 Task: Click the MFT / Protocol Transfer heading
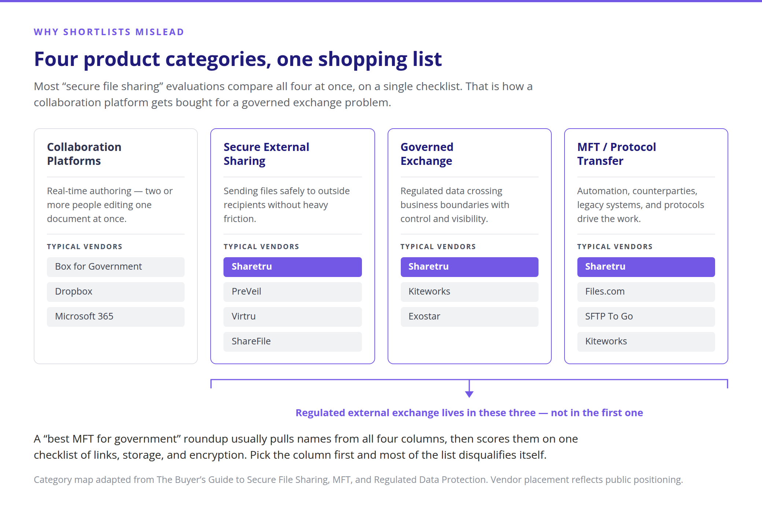[x=617, y=154]
